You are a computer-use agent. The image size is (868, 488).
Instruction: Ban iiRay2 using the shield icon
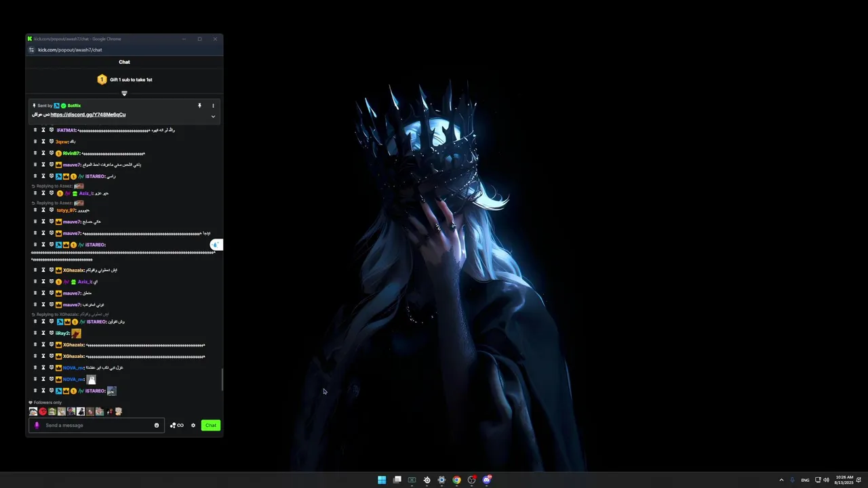point(52,333)
